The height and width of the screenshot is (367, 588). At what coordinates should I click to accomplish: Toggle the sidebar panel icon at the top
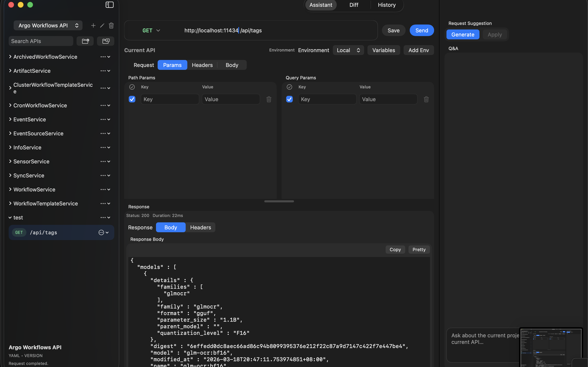pos(110,5)
